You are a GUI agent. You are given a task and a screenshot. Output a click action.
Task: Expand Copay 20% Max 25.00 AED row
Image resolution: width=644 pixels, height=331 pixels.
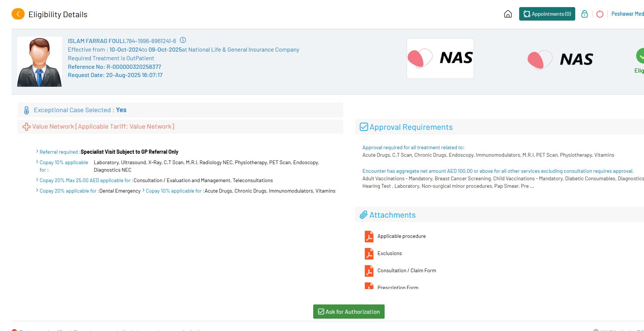[37, 180]
